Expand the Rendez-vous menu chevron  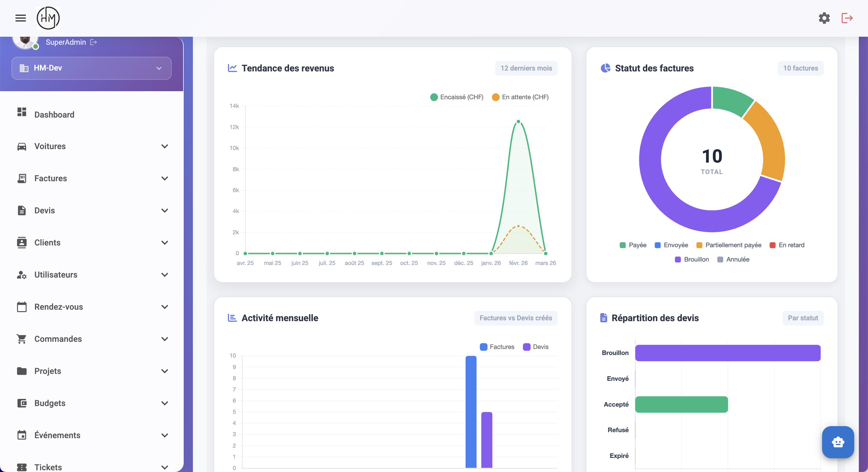point(164,307)
